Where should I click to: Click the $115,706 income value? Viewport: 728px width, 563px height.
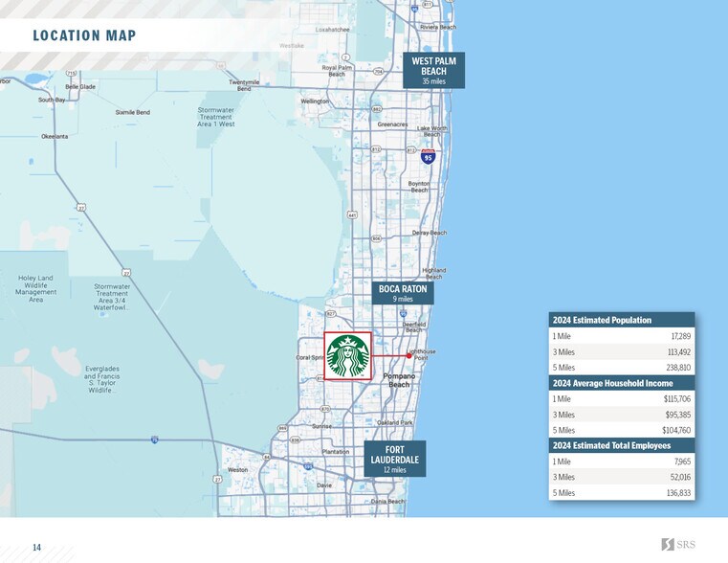(x=677, y=398)
